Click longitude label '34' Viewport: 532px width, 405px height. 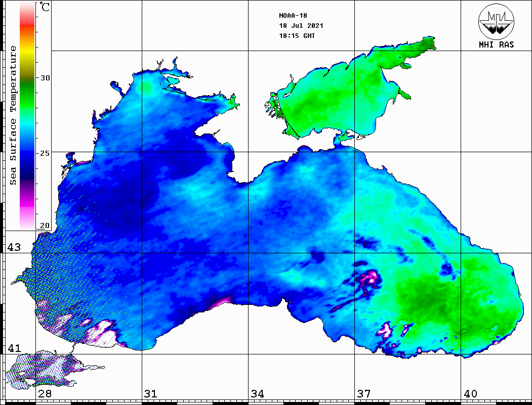257,394
